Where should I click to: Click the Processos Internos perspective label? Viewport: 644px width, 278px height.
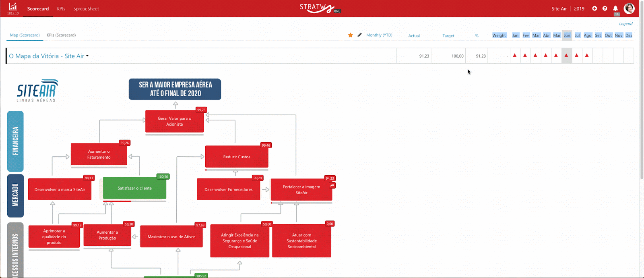[16, 251]
